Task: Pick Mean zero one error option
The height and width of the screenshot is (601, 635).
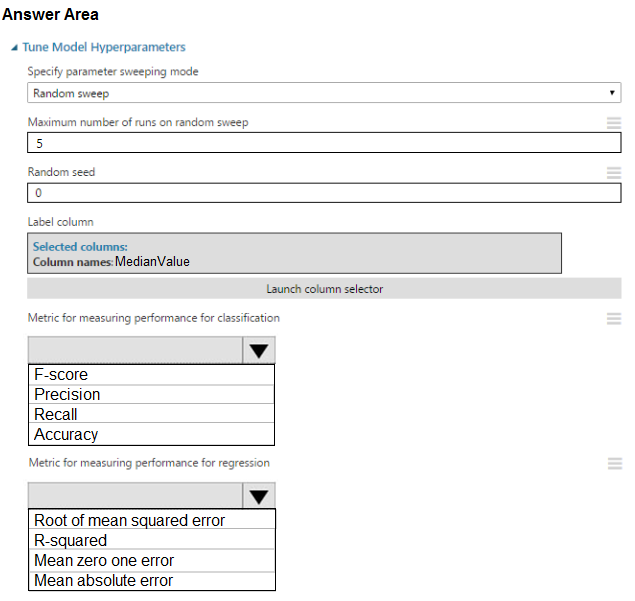Action: coord(151,560)
